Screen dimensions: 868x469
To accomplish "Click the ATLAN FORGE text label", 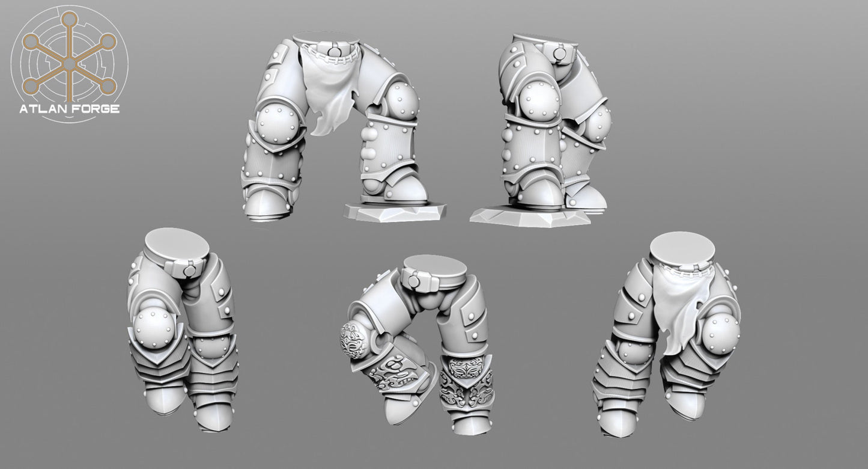I will pos(69,109).
